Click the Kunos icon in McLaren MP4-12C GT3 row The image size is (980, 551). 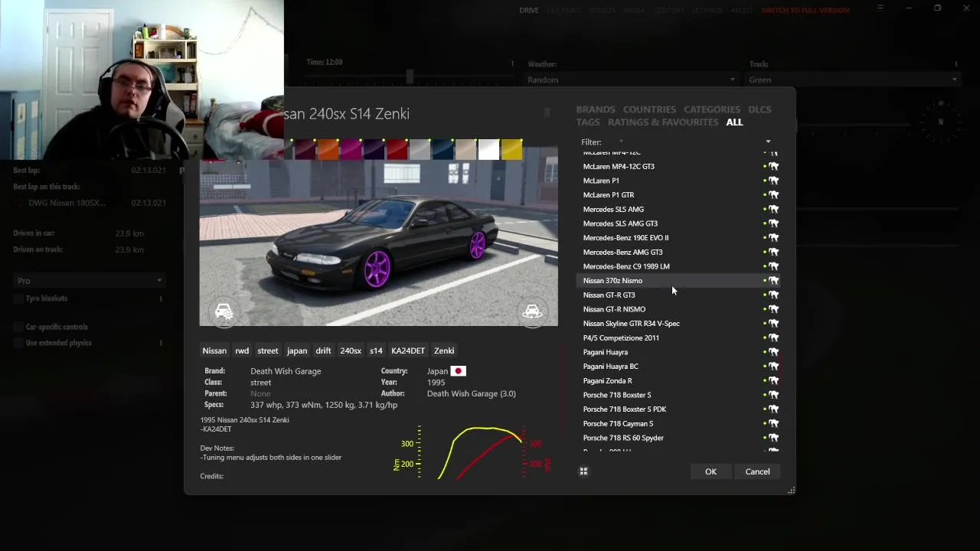[x=774, y=166]
